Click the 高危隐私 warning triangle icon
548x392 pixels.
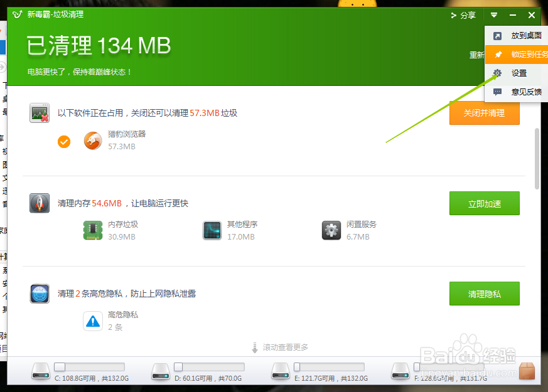93,321
